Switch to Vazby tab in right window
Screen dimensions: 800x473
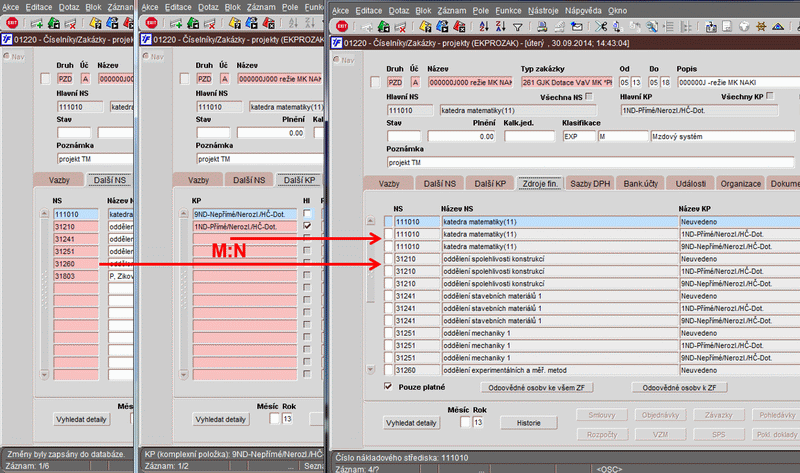tap(389, 184)
